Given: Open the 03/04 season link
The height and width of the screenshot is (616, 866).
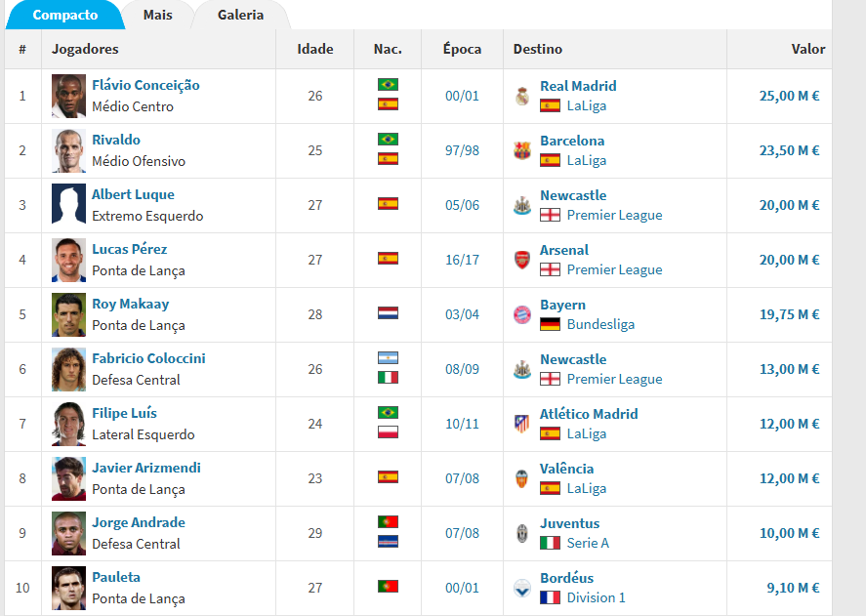Looking at the screenshot, I should 462,314.
